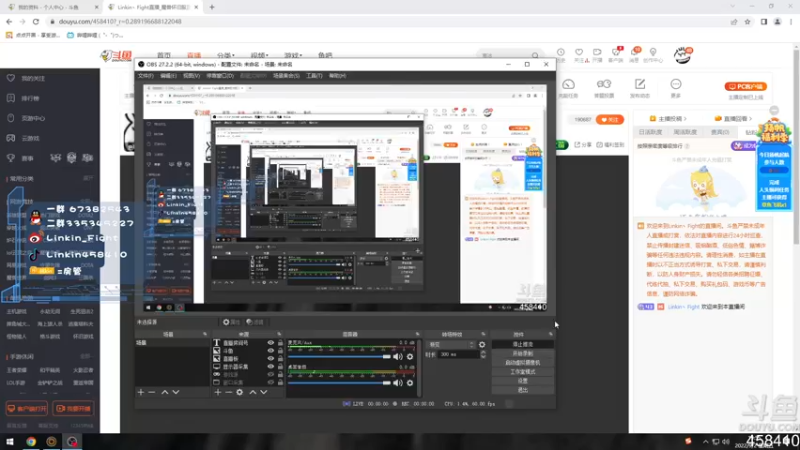The width and height of the screenshot is (800, 450).
Task: Open scene transition type dropdown
Action: 451,345
